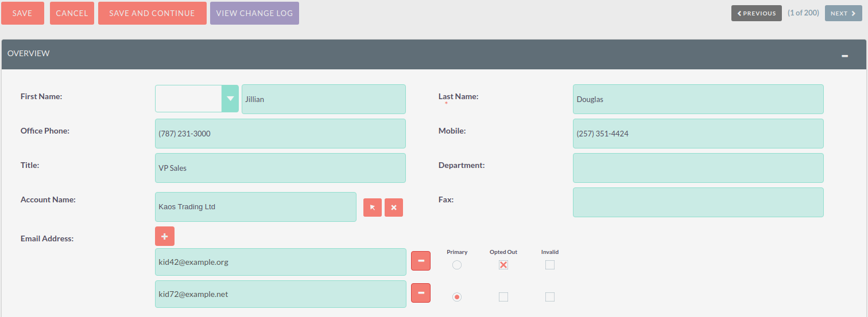Collapse the Overview panel with minus icon
868x317 pixels.
click(x=844, y=56)
